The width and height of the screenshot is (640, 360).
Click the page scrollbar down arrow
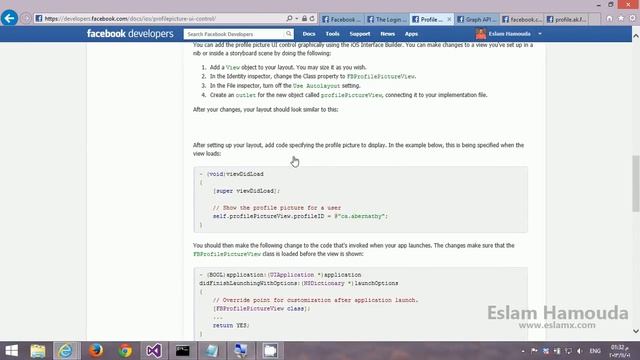[636, 331]
